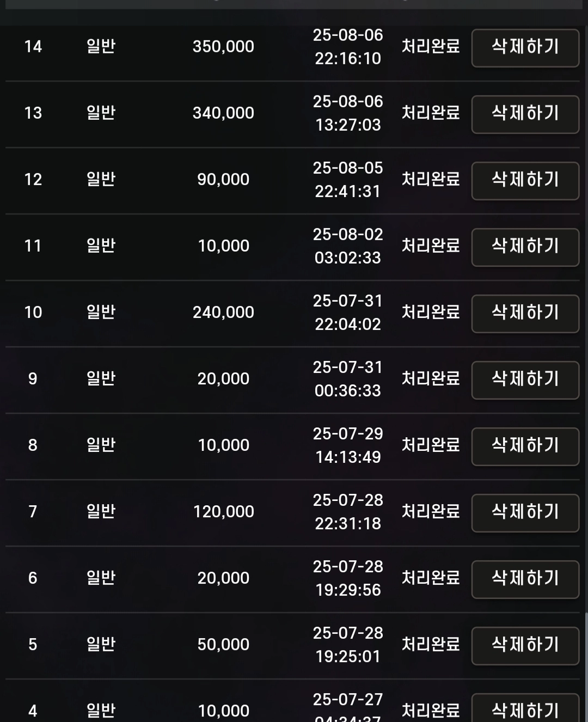
Task: Click 처리완료 status in row 10
Action: pyautogui.click(x=431, y=313)
